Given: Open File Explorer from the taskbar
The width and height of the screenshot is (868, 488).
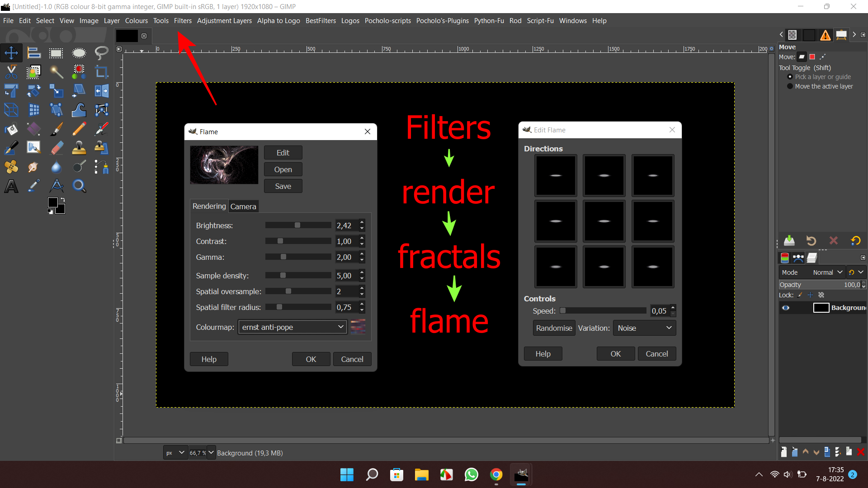Looking at the screenshot, I should [x=422, y=475].
